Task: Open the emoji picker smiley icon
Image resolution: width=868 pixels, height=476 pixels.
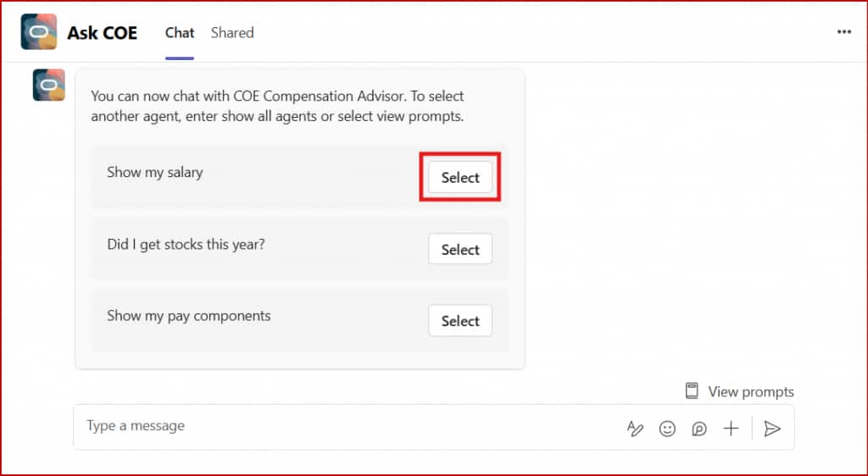Action: tap(667, 429)
